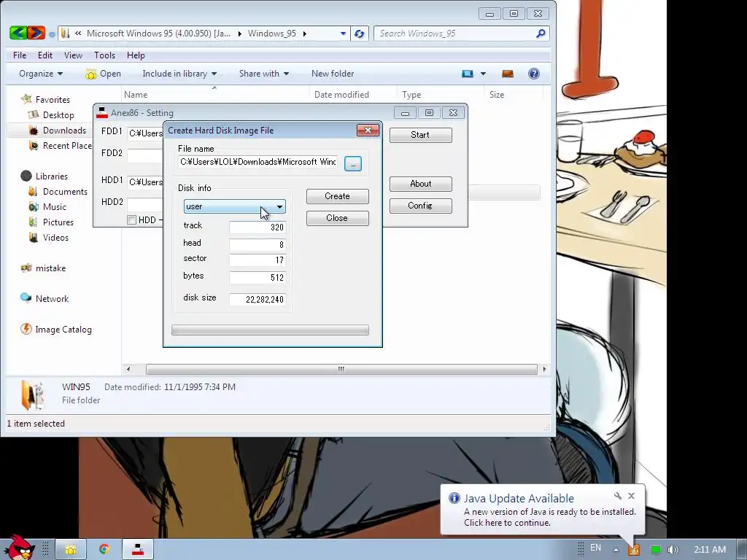Image resolution: width=747 pixels, height=560 pixels.
Task: Click the Favorites star icon
Action: point(26,99)
